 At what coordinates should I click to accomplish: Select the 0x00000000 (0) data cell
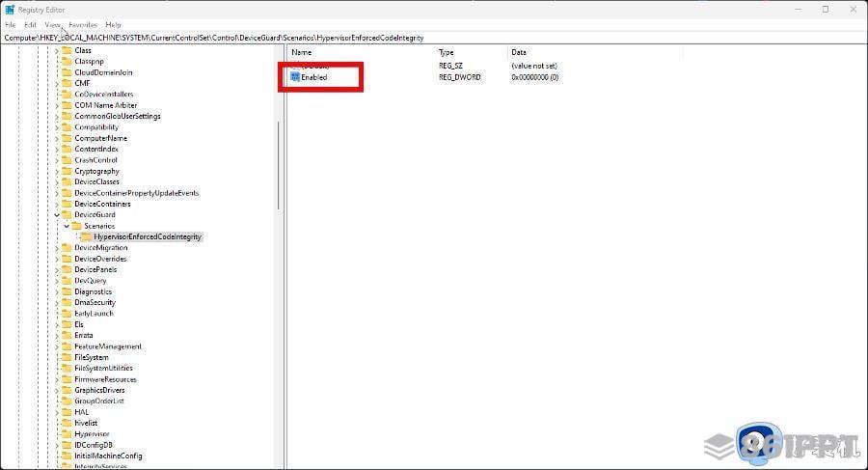click(534, 77)
